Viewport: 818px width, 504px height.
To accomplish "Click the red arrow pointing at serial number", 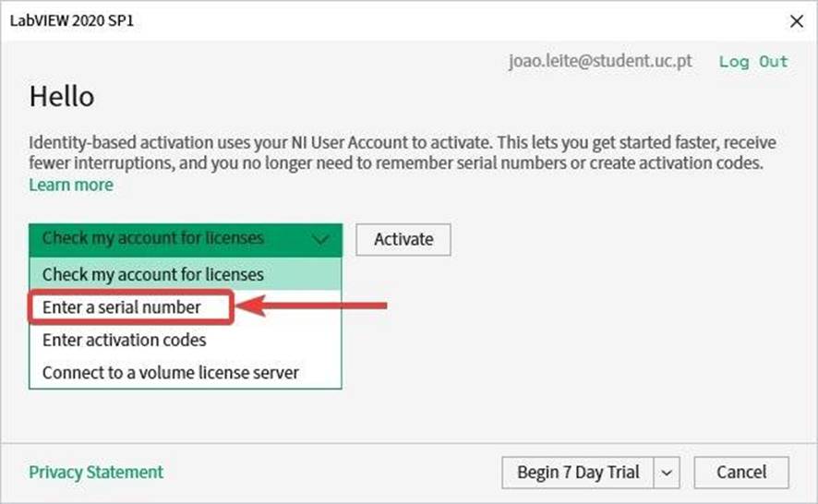I will [x=311, y=306].
